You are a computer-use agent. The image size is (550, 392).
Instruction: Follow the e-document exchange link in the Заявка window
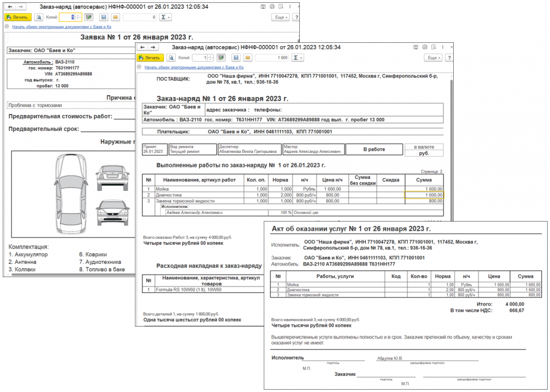62,26
